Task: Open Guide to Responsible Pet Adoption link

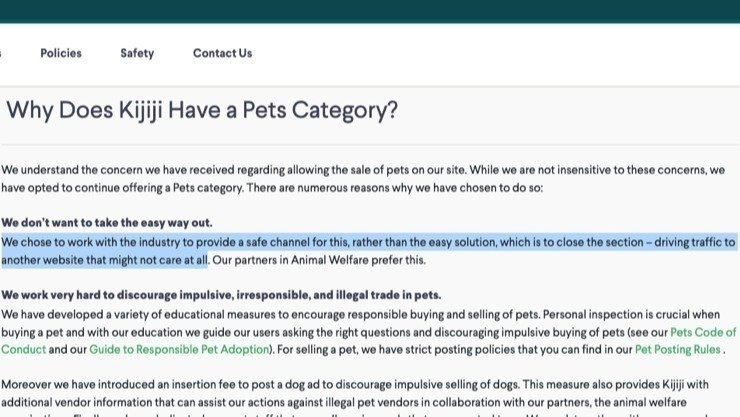Action: coord(179,350)
